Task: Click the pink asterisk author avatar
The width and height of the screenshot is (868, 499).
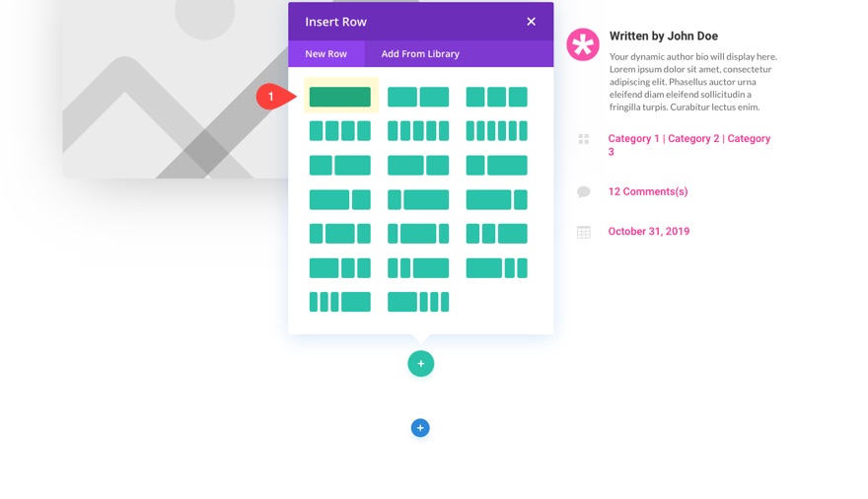Action: 583,44
